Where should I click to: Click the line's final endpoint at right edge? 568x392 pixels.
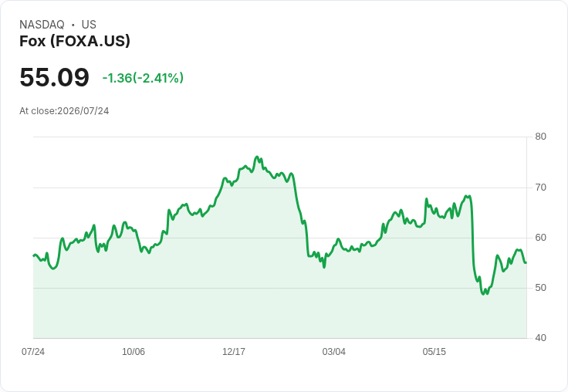(x=526, y=262)
